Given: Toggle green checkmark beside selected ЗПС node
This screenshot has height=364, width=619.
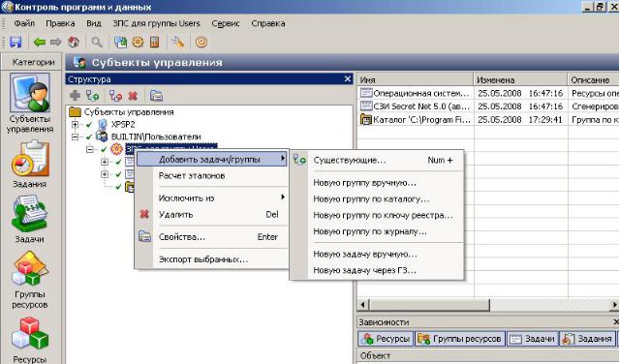Looking at the screenshot, I should point(104,149).
